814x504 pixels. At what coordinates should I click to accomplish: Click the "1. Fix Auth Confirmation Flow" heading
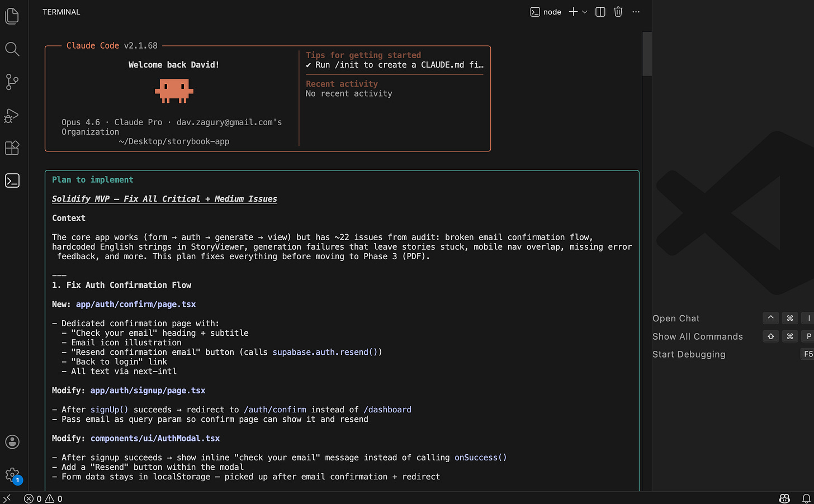pyautogui.click(x=121, y=285)
